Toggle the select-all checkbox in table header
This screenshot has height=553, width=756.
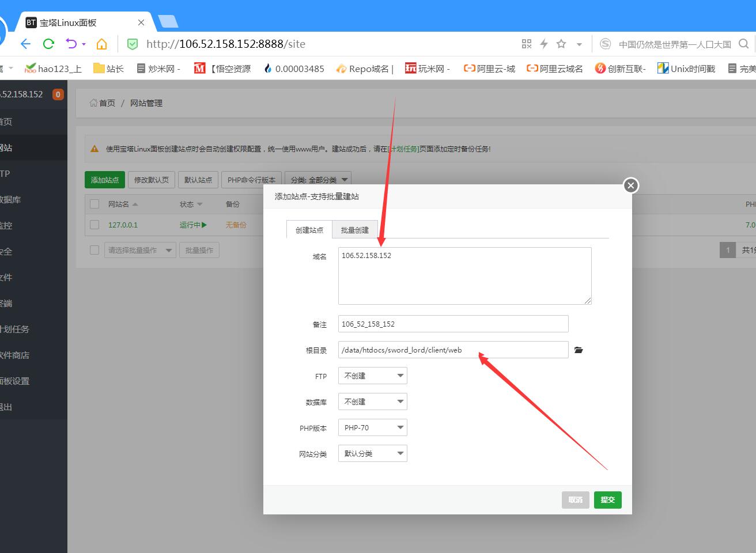tap(94, 204)
